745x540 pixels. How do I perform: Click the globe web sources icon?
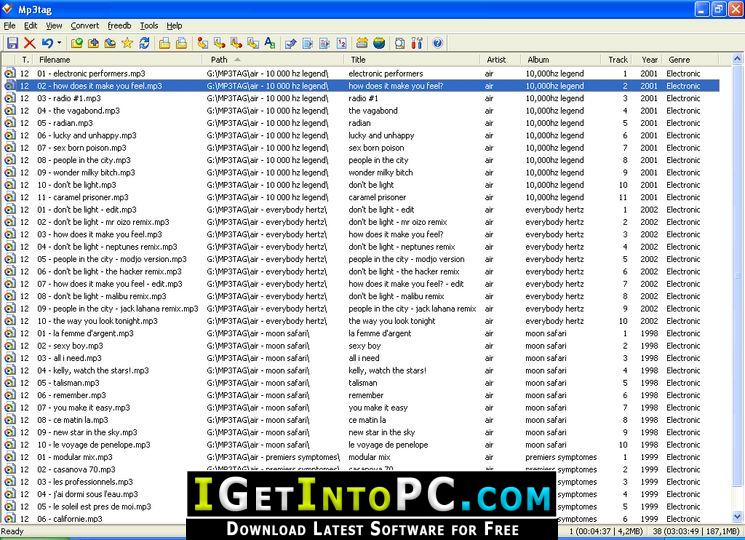[x=379, y=43]
